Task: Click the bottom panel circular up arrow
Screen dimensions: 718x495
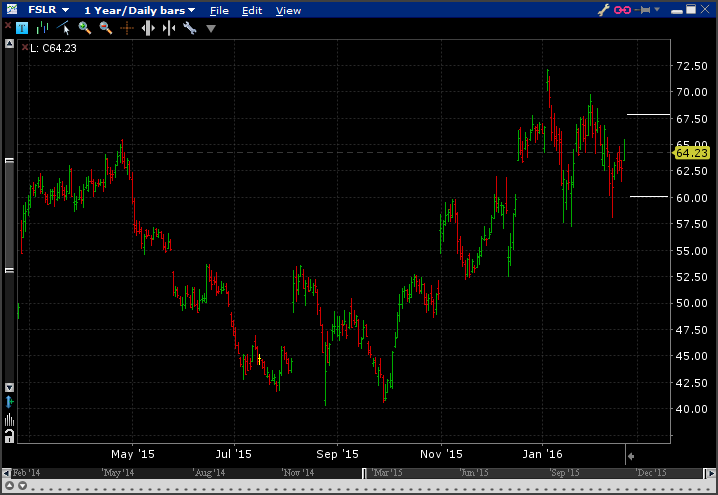Action: tap(10, 486)
